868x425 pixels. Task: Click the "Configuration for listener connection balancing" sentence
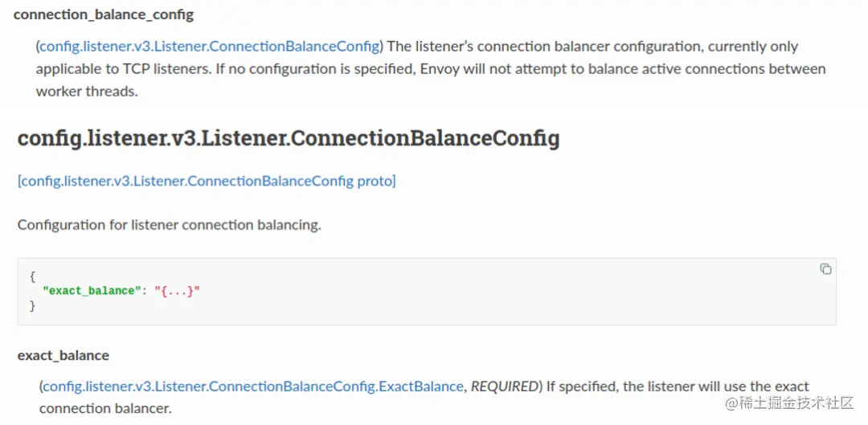pyautogui.click(x=169, y=225)
